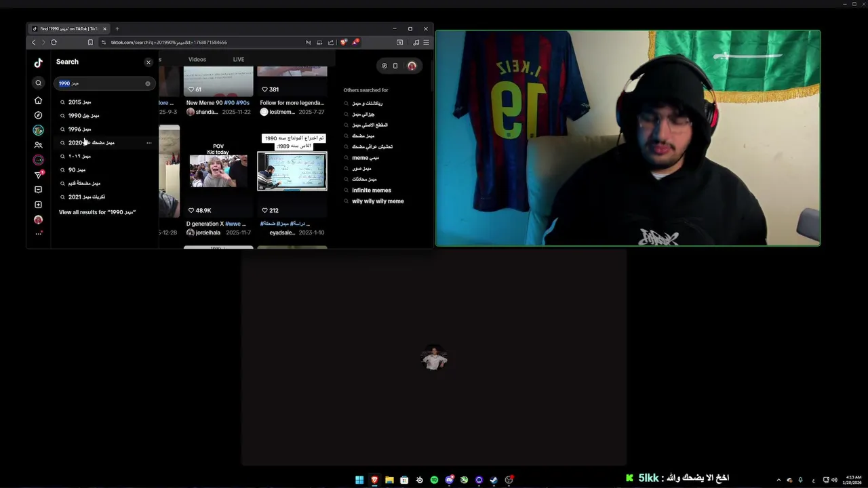Viewport: 868px width, 488px height.
Task: Open Steam from the taskbar
Action: pyautogui.click(x=494, y=480)
